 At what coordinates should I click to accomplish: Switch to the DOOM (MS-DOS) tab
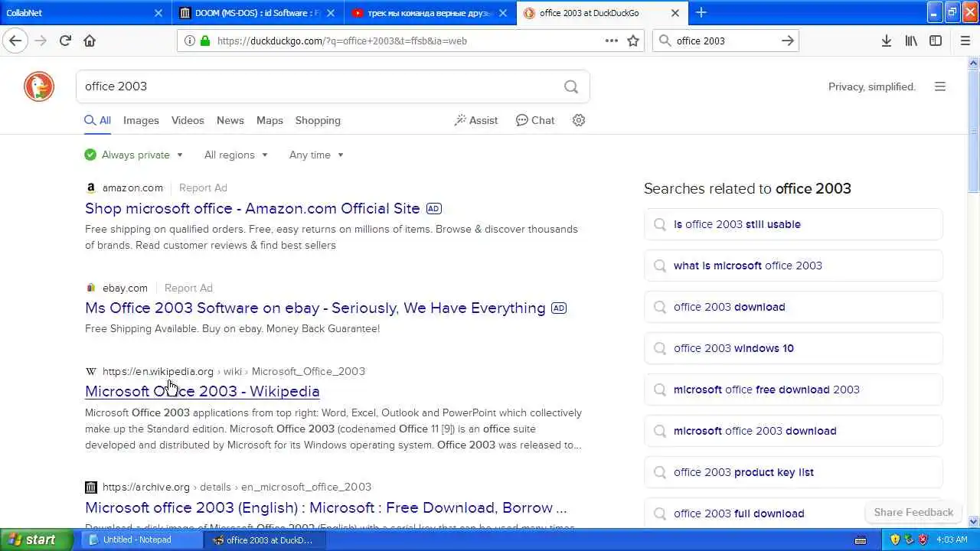tap(256, 12)
